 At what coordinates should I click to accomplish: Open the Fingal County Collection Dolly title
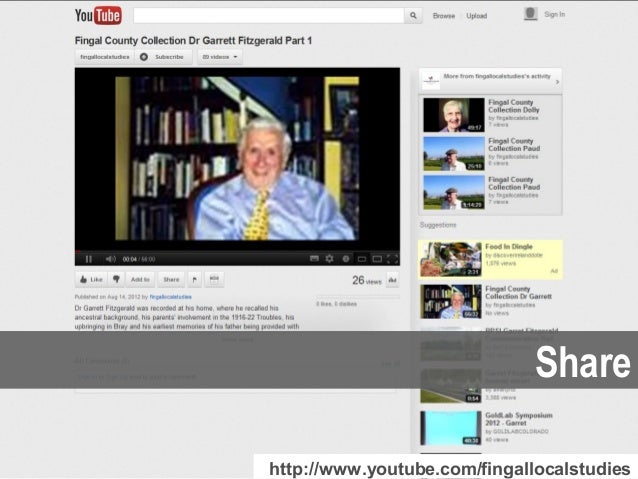[x=514, y=106]
